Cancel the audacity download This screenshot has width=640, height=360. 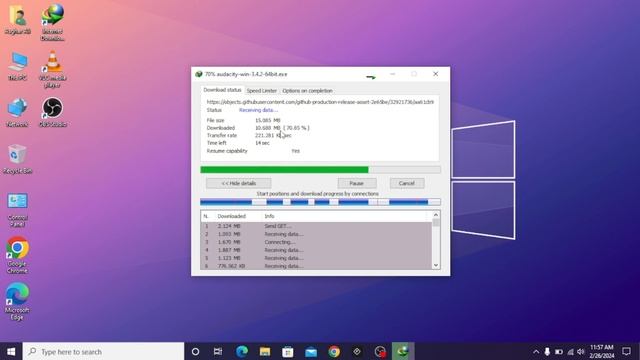pyautogui.click(x=407, y=183)
